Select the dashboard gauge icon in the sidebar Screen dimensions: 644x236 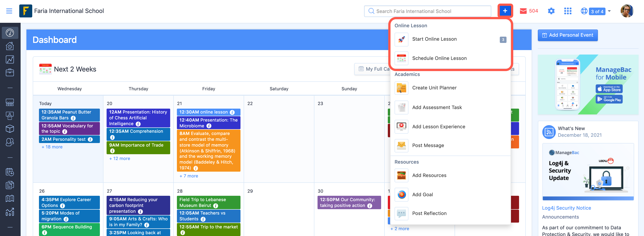click(10, 33)
